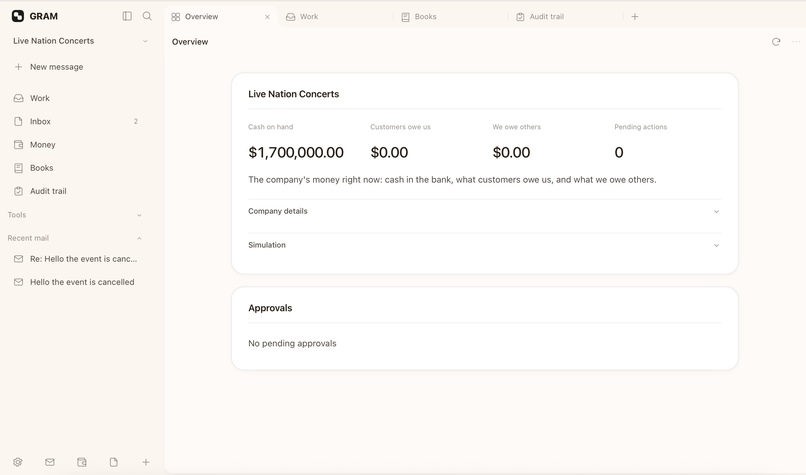
Task: Click the $0.00 under Customers owe us
Action: click(389, 152)
